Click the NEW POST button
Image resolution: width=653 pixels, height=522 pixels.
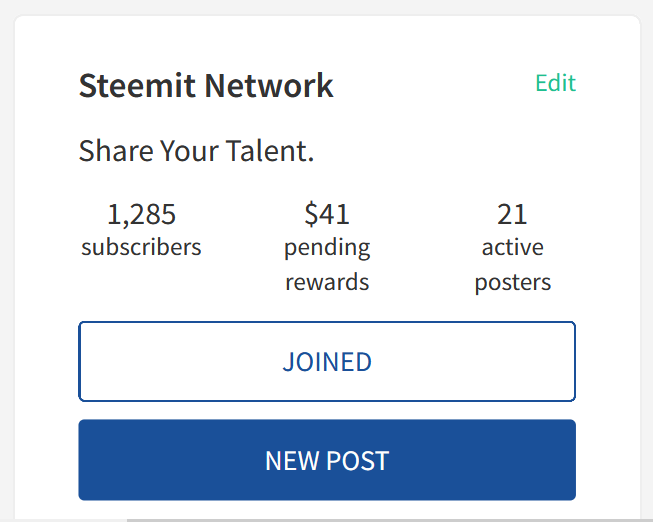pos(327,460)
